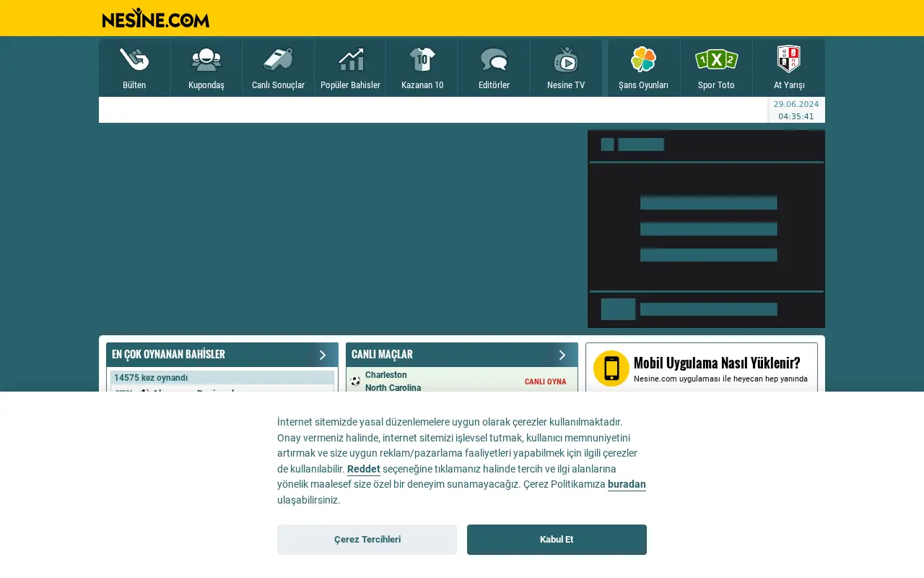Click the yellow mobile phone icon
The height and width of the screenshot is (578, 924).
pyautogui.click(x=611, y=368)
